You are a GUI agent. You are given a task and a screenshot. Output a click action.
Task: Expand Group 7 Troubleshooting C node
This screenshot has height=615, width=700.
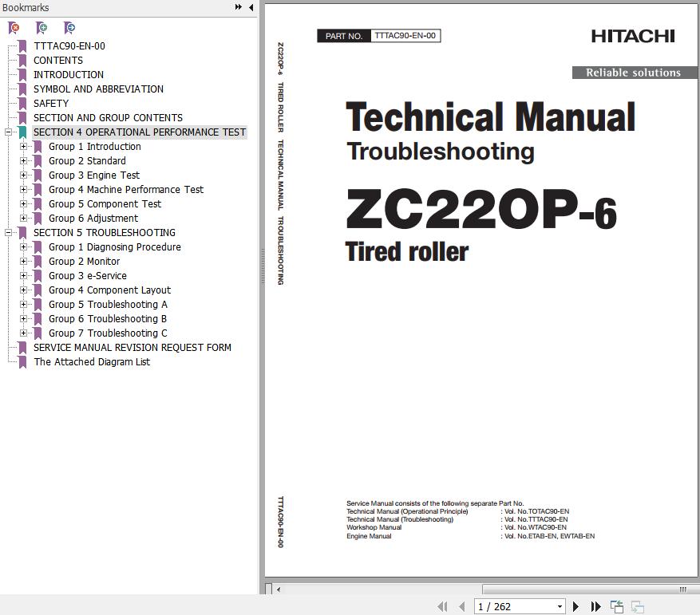[x=23, y=333]
